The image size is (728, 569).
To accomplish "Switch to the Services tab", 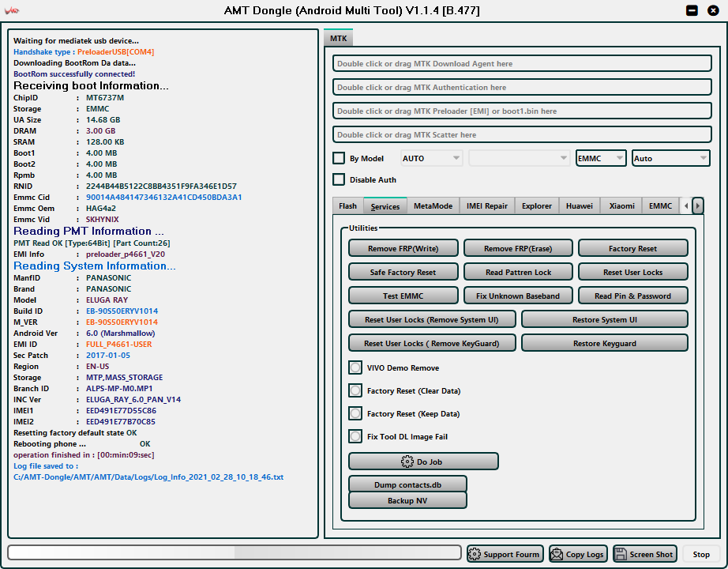I will (385, 206).
